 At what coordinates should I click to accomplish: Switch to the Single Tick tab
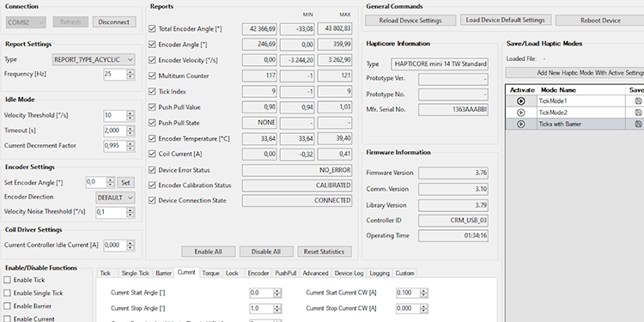click(135, 273)
